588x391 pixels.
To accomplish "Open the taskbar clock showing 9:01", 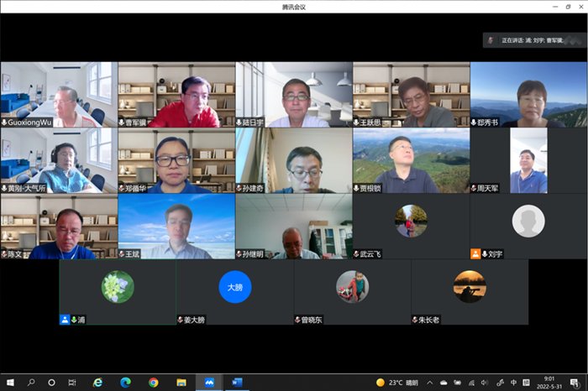I will coord(549,383).
